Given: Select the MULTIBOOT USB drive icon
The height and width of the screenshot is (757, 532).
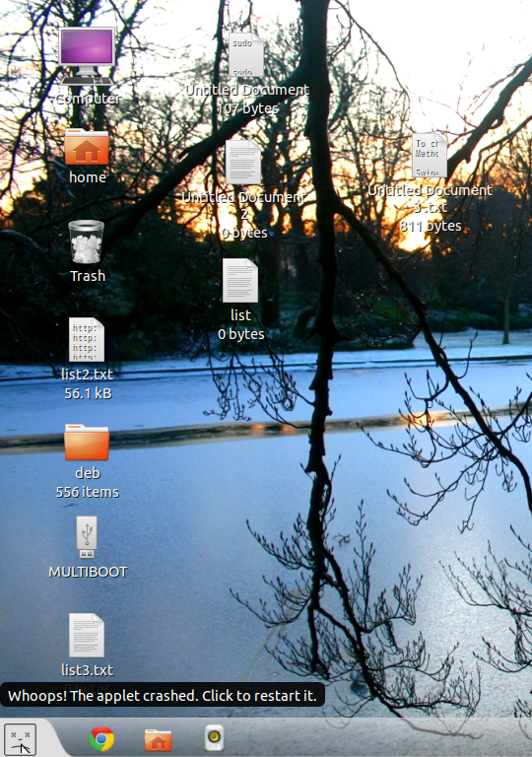Looking at the screenshot, I should [x=87, y=537].
